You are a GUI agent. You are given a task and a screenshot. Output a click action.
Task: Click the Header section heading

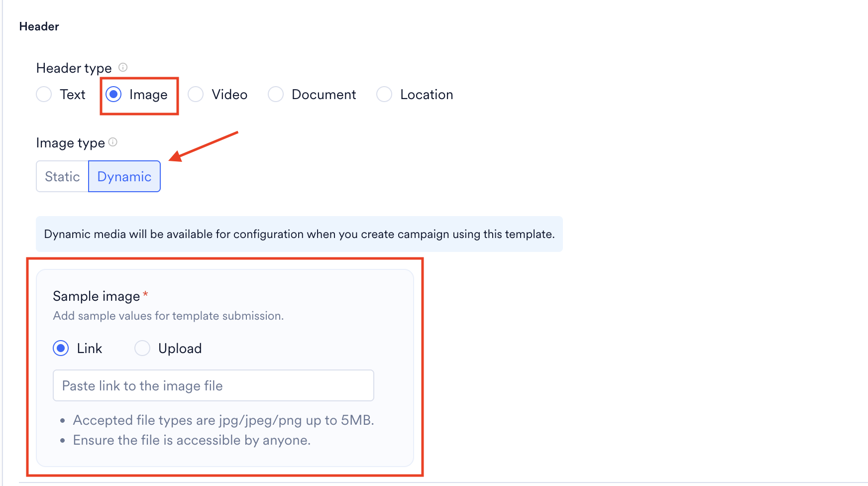tap(39, 26)
